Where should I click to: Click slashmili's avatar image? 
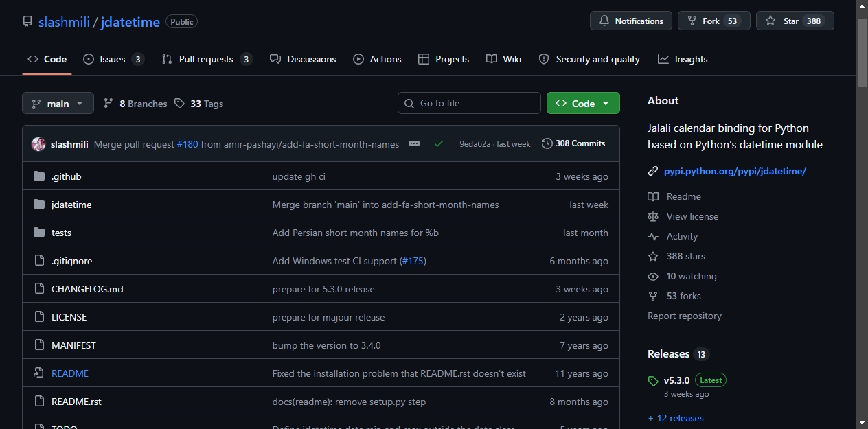38,144
